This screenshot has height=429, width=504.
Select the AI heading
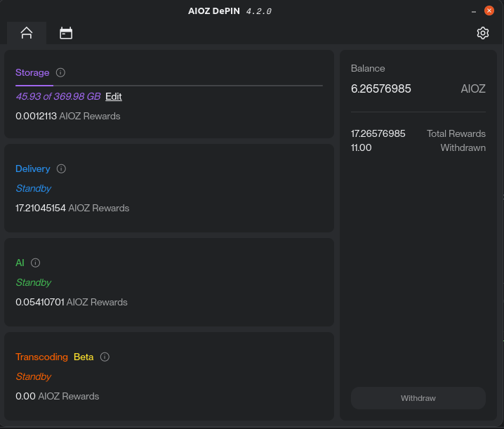point(20,263)
